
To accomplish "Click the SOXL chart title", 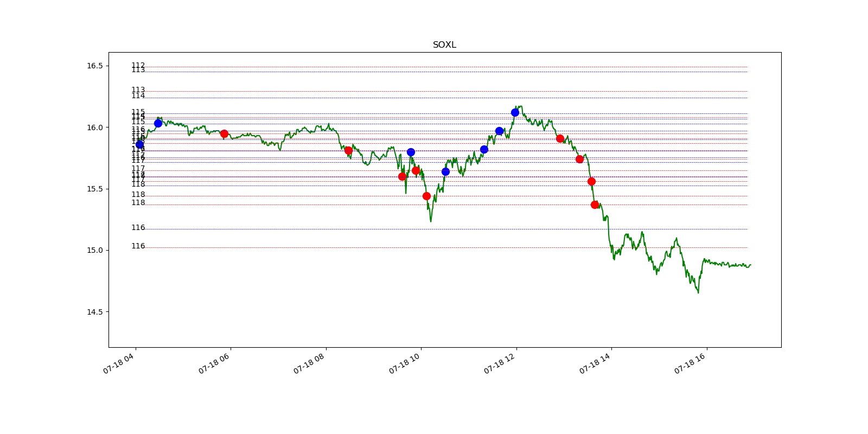I will [444, 45].
